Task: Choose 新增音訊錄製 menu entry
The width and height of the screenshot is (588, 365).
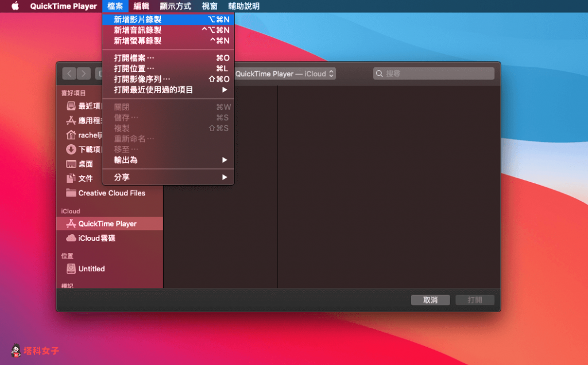Action: point(168,30)
